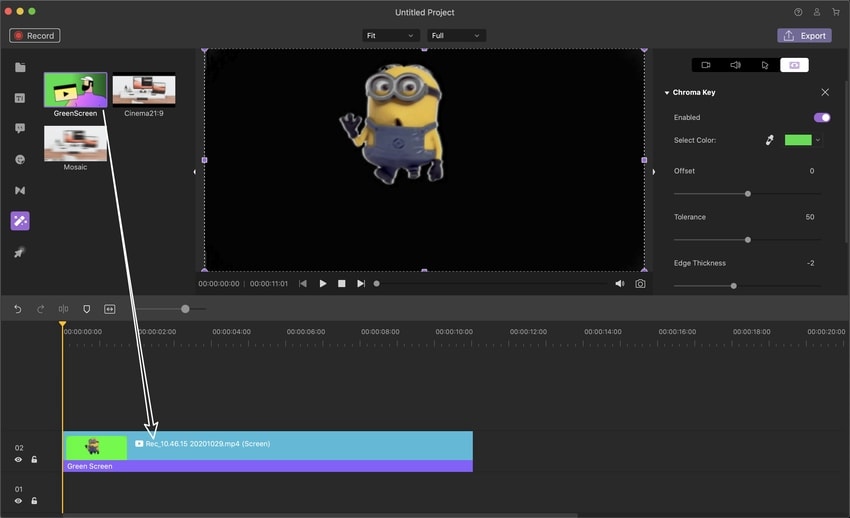This screenshot has width=850, height=518.
Task: Open the annotations speech bubble panel
Action: tap(20, 128)
